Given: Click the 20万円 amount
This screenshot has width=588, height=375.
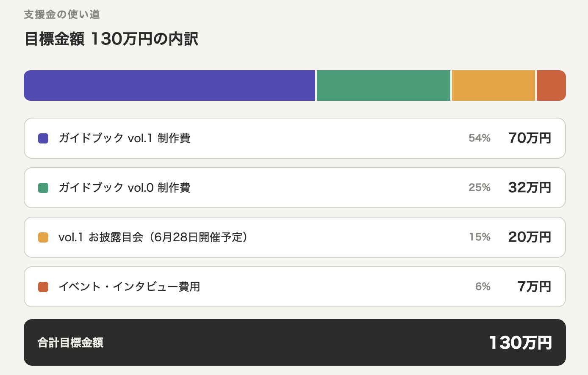Looking at the screenshot, I should pyautogui.click(x=530, y=237).
